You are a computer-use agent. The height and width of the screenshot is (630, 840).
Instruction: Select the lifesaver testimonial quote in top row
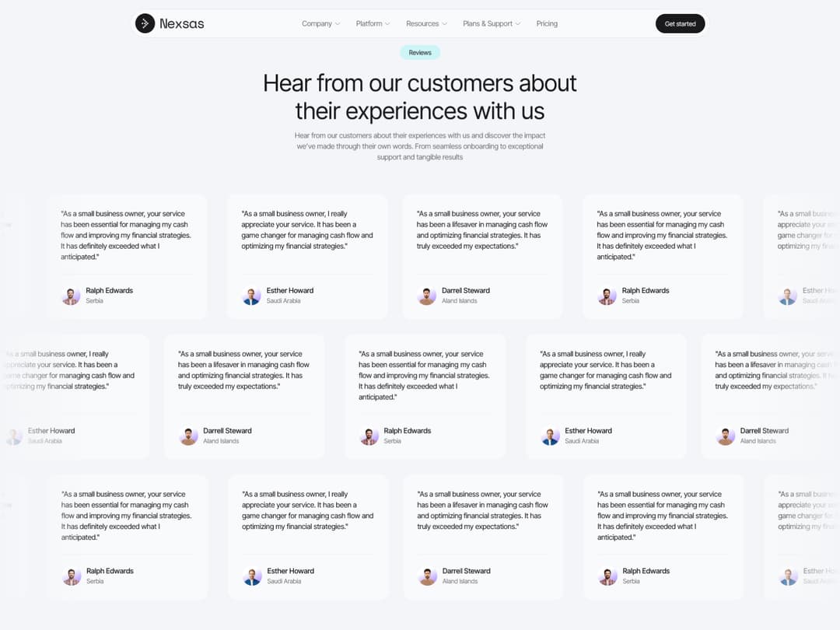(x=481, y=229)
